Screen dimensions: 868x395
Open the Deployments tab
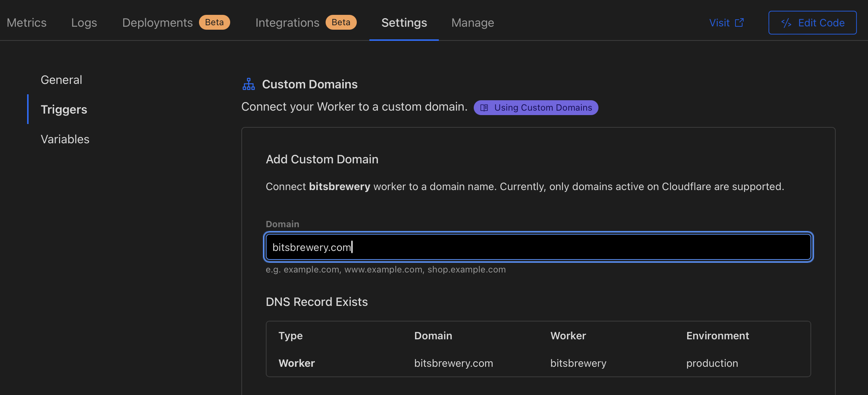tap(157, 23)
